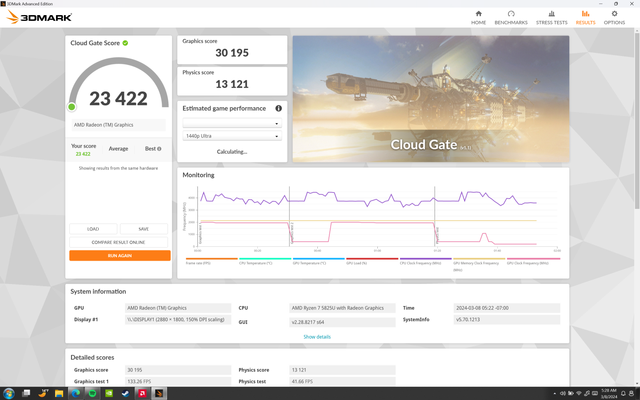Open the Stress Tests section
Viewport: 640px width, 400px height.
pyautogui.click(x=551, y=18)
